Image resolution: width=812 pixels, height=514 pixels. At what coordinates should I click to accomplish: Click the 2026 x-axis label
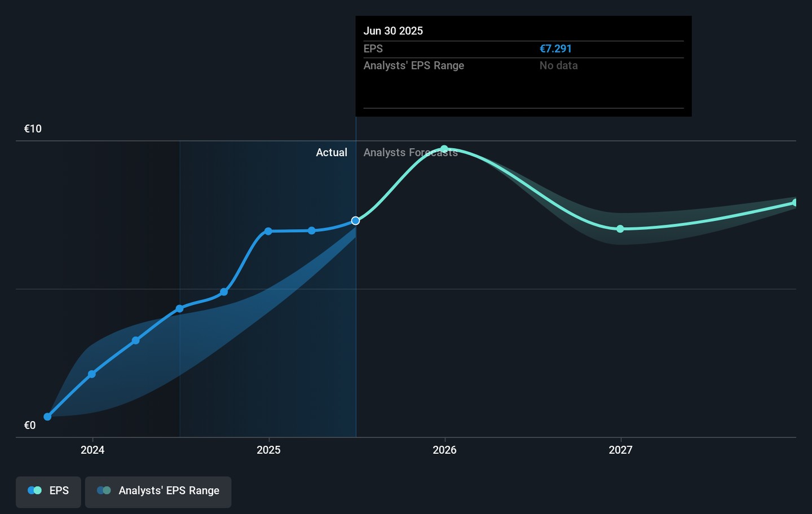tap(444, 450)
